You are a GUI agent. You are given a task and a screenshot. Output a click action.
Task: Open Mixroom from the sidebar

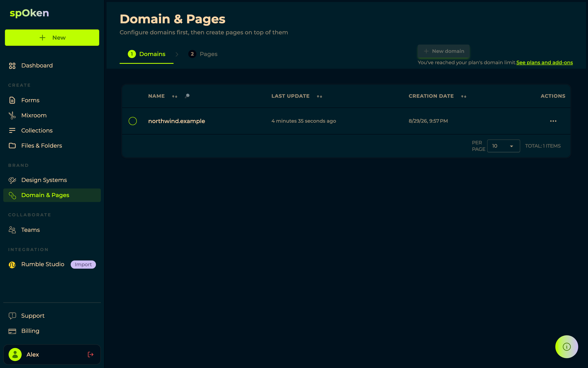[x=52, y=115]
